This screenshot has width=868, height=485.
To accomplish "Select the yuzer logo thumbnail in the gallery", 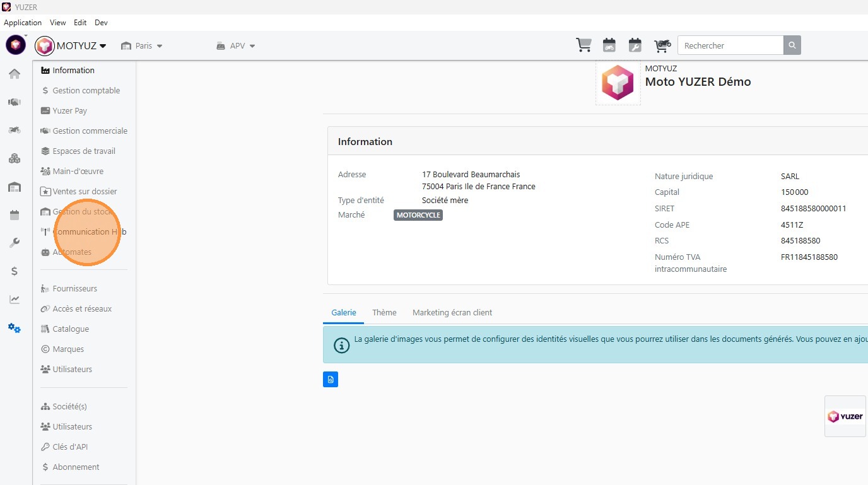I will coord(845,416).
